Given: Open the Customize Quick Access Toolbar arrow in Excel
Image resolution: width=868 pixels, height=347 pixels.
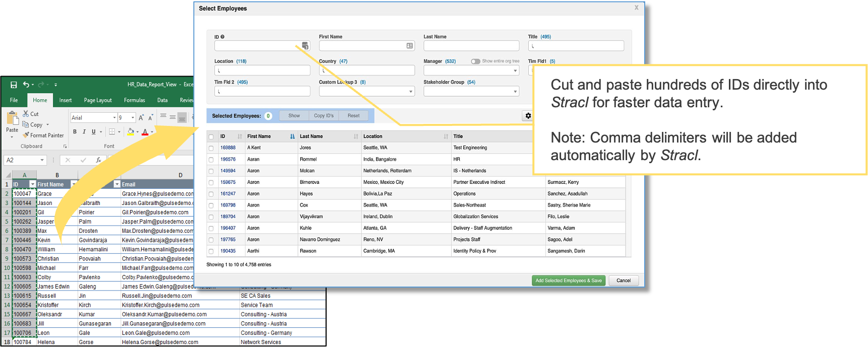Looking at the screenshot, I should tap(55, 85).
